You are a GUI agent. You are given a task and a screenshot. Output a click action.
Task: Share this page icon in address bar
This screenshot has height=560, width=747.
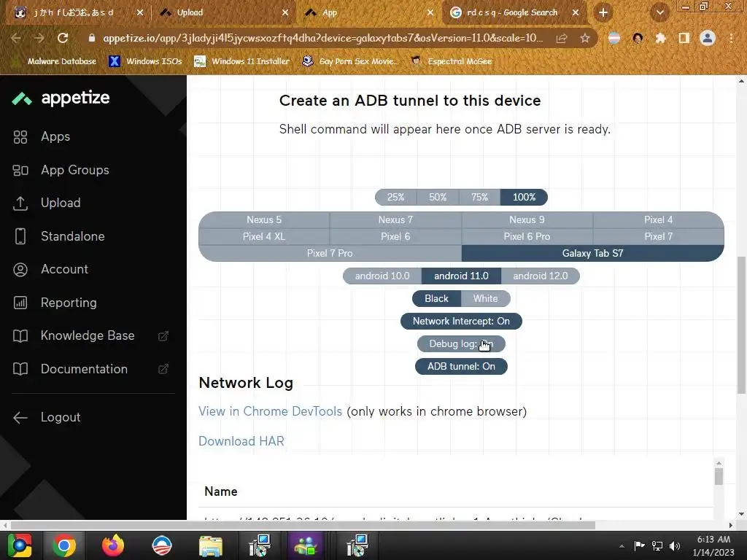(x=562, y=38)
